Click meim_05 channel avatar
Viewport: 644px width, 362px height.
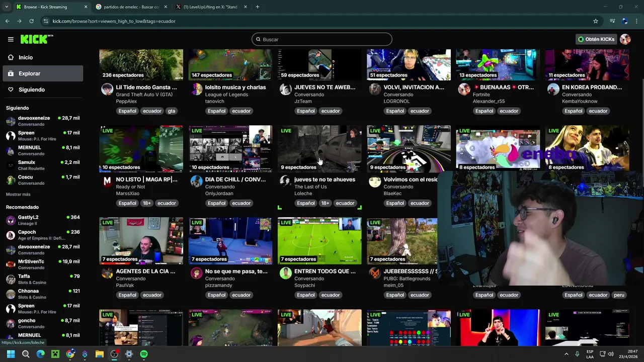[375, 273]
